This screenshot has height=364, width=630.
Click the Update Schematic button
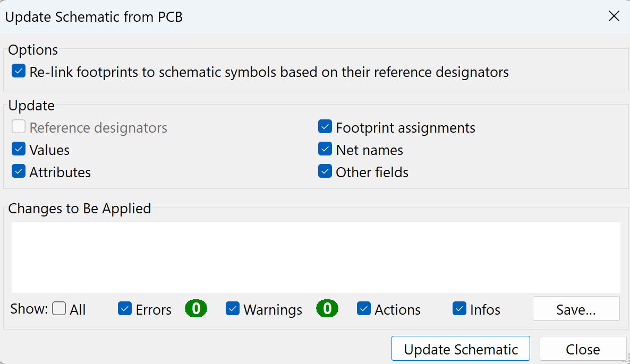pyautogui.click(x=461, y=349)
